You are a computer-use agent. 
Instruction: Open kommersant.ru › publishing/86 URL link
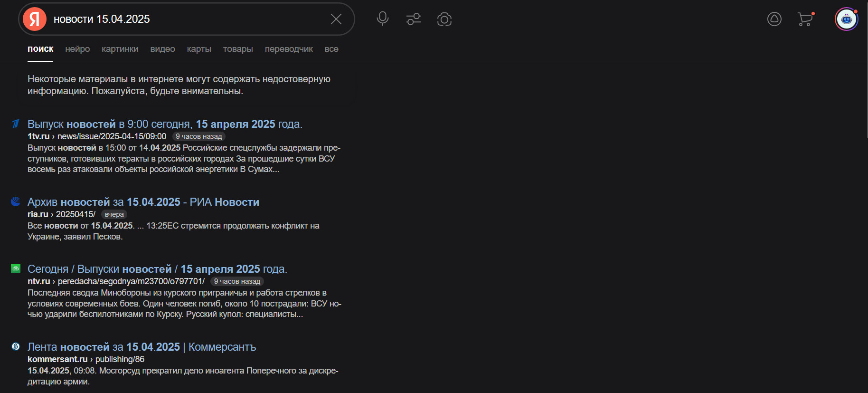pyautogui.click(x=86, y=359)
